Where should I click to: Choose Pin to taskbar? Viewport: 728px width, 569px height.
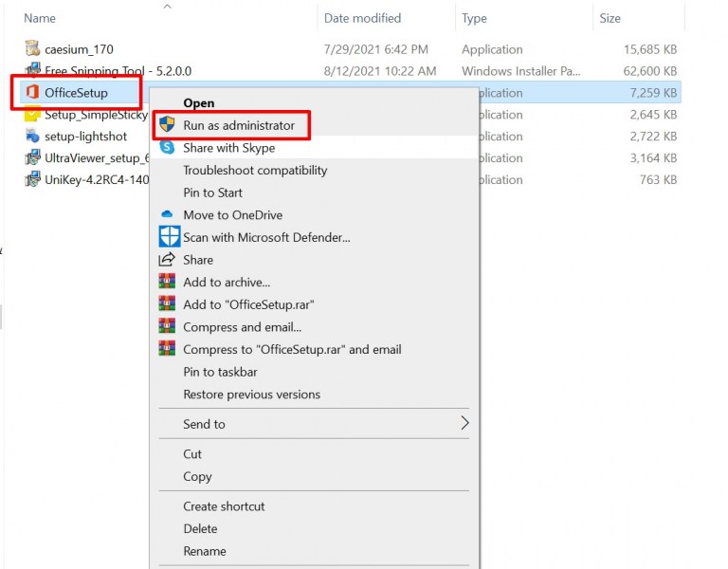[x=220, y=372]
